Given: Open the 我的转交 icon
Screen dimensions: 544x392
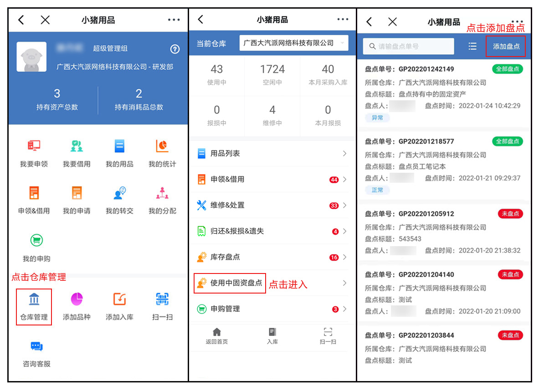Looking at the screenshot, I should (119, 193).
